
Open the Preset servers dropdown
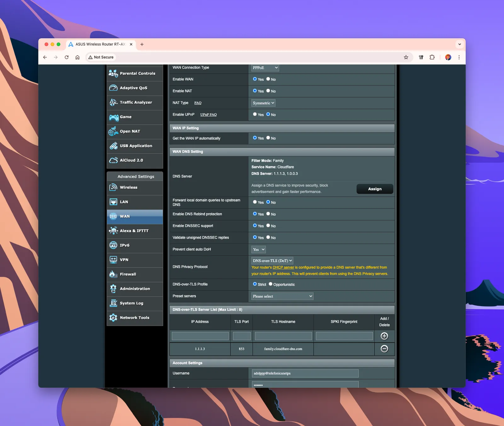[x=282, y=296]
